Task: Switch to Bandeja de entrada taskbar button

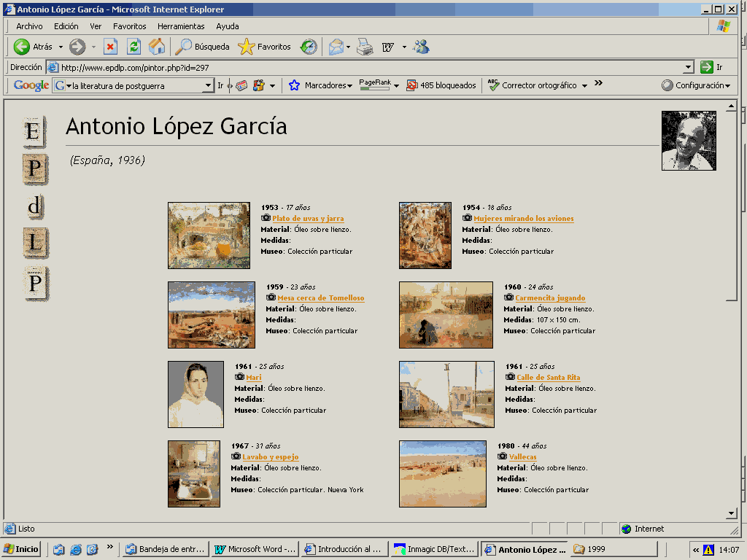Action: (165, 549)
